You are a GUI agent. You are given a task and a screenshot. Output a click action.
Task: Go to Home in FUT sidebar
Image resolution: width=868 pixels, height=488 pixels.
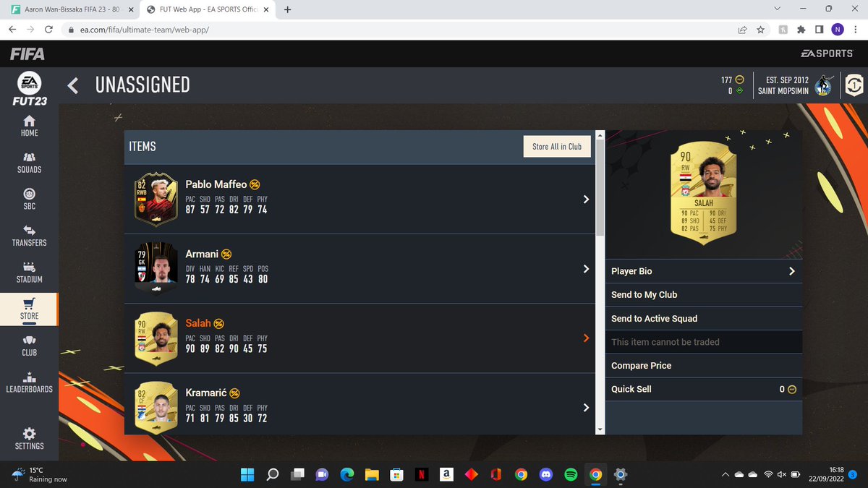point(29,126)
